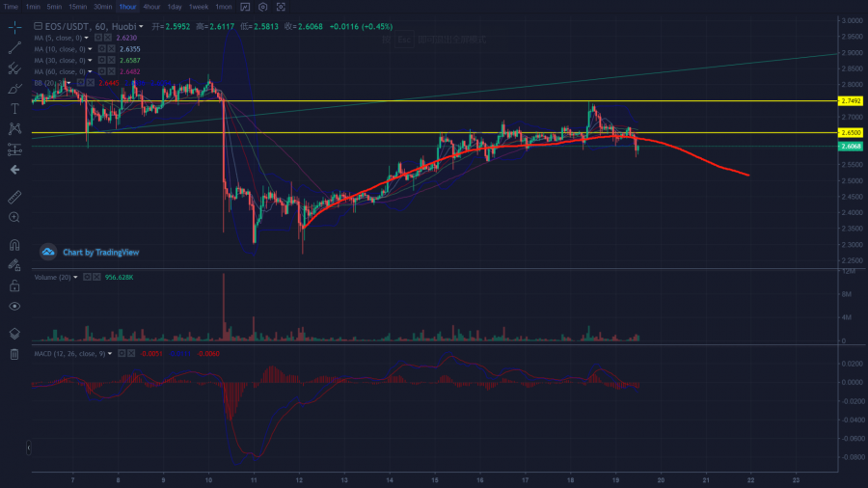Screen dimensions: 868x488
Task: Select the ruler measure tool
Action: (x=14, y=197)
